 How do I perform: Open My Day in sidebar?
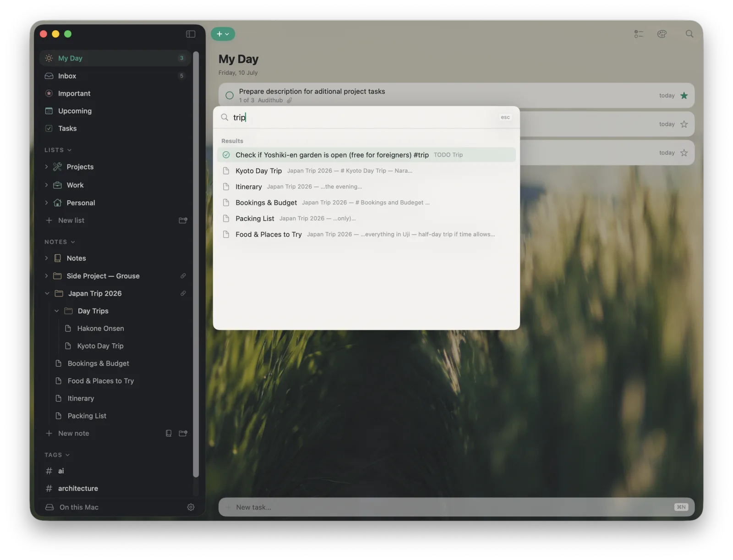pyautogui.click(x=115, y=58)
